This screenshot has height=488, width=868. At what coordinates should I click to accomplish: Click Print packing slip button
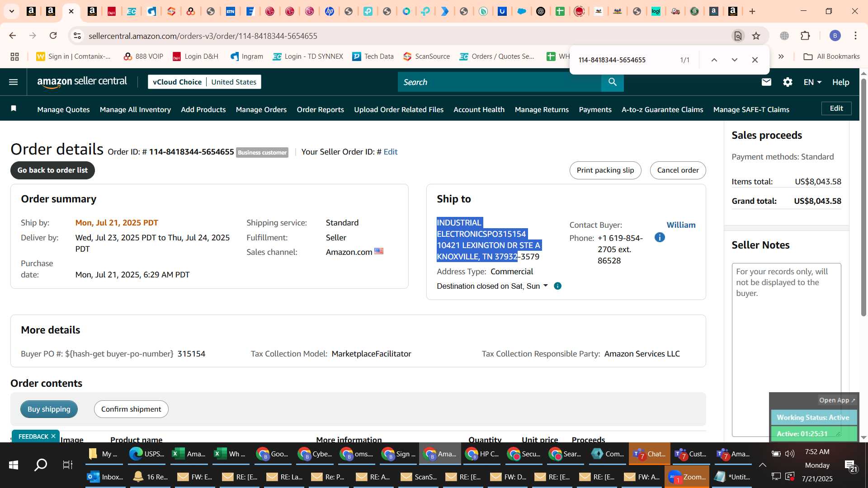pos(605,170)
